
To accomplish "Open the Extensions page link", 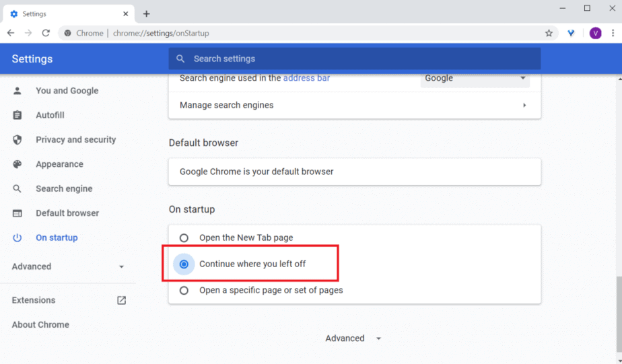I will [34, 300].
